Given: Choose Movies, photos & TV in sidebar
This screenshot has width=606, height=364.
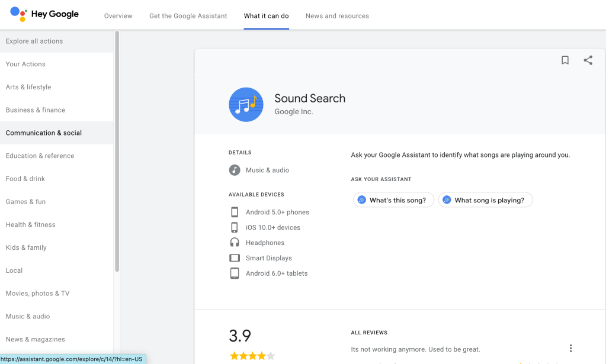Looking at the screenshot, I should pos(37,294).
